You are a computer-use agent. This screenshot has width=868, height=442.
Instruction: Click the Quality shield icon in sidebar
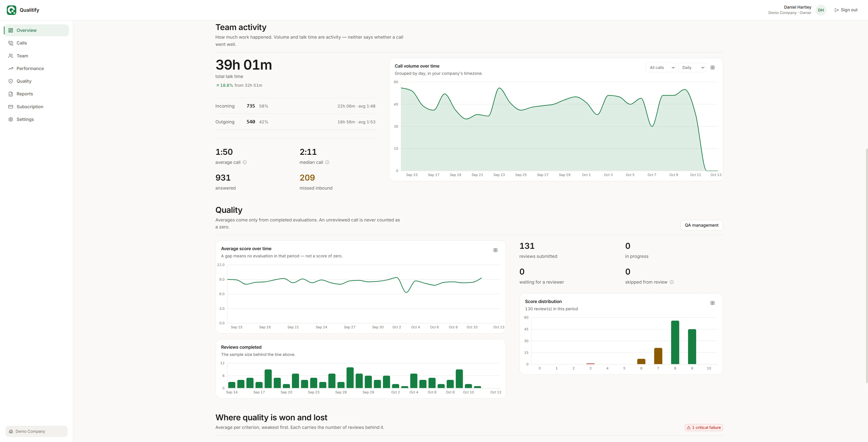point(11,81)
